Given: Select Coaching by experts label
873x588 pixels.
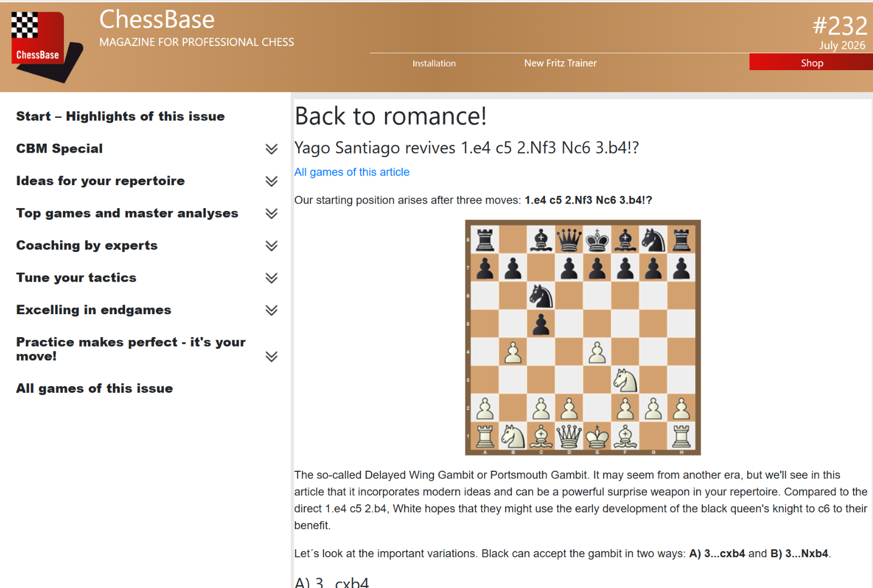Looking at the screenshot, I should pyautogui.click(x=87, y=245).
